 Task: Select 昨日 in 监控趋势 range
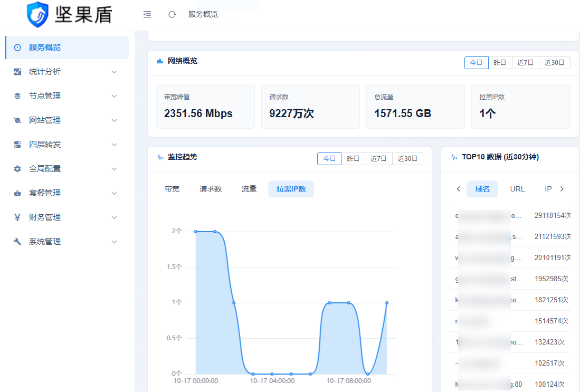tap(353, 159)
